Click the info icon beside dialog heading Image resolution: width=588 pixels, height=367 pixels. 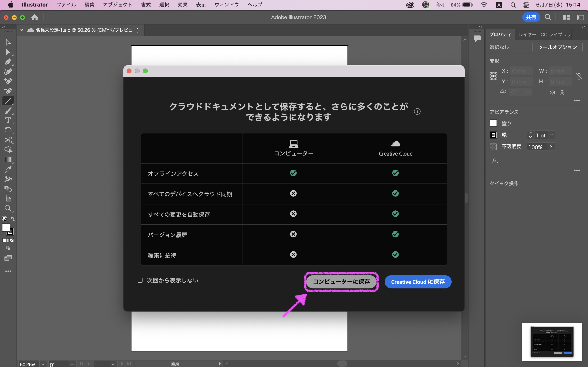coord(417,111)
